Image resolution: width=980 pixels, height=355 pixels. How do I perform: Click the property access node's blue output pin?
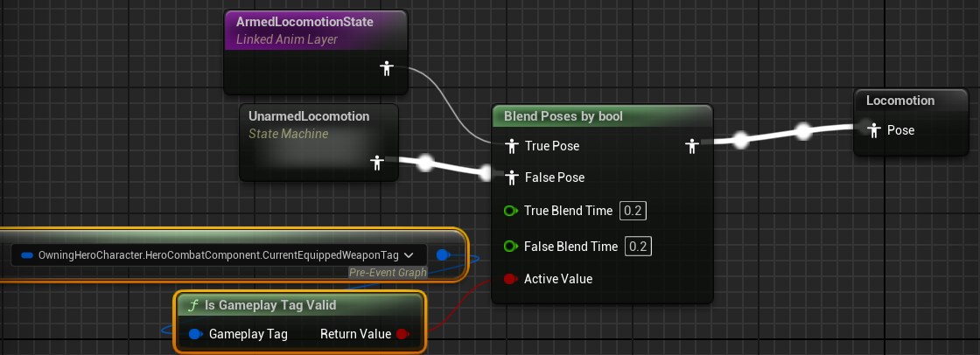coord(443,254)
